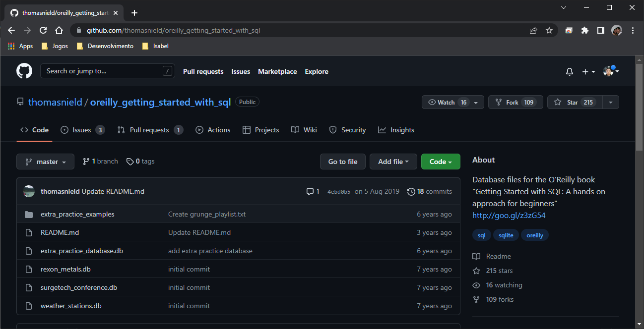The width and height of the screenshot is (644, 329).
Task: Open the Actions tab
Action: [x=213, y=130]
